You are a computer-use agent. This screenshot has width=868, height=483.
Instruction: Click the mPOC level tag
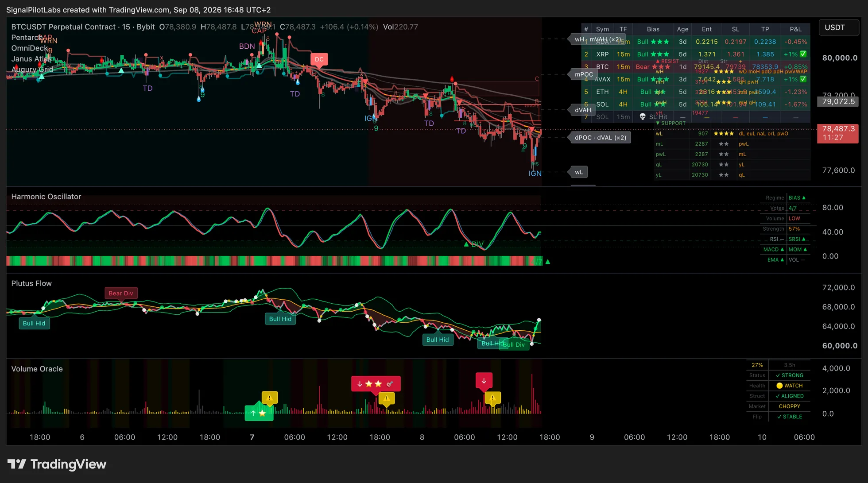click(584, 74)
